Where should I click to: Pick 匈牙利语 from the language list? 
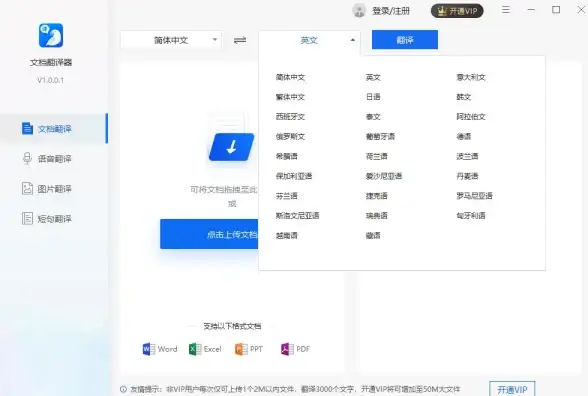click(471, 216)
